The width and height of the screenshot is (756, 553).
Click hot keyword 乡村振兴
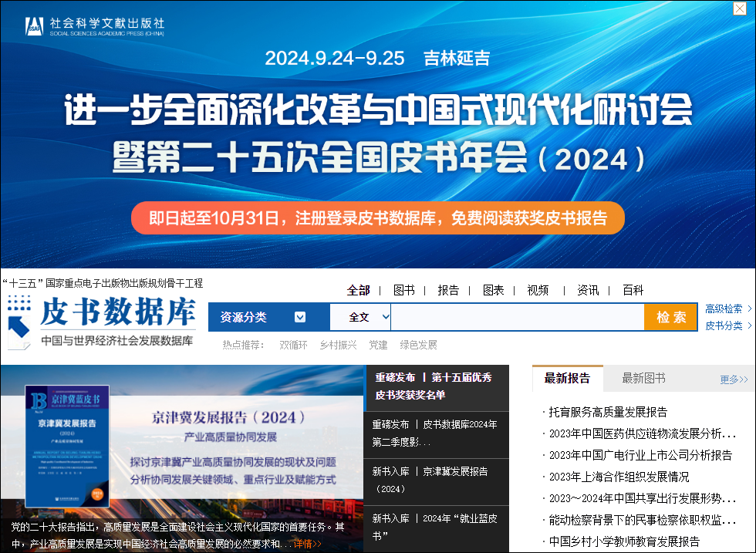coord(338,345)
